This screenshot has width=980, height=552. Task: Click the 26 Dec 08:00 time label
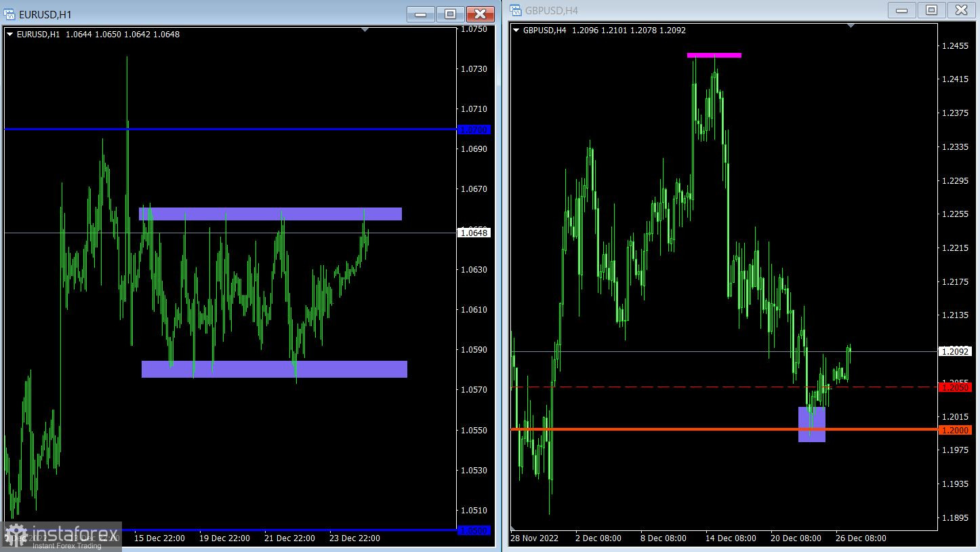(861, 538)
